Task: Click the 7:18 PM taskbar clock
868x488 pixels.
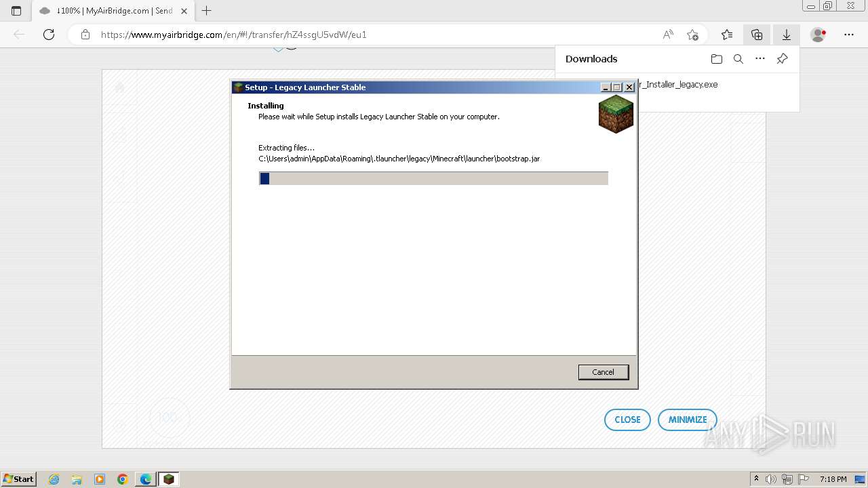Action: point(833,479)
